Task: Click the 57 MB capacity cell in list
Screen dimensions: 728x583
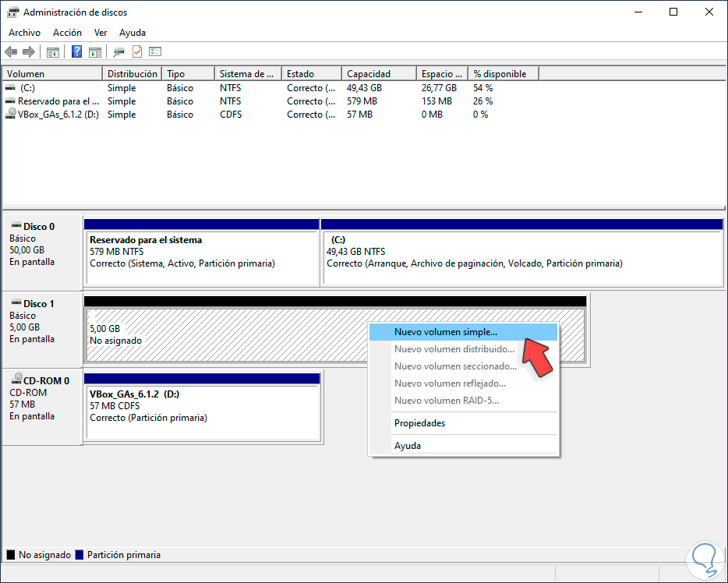Action: coord(359,115)
